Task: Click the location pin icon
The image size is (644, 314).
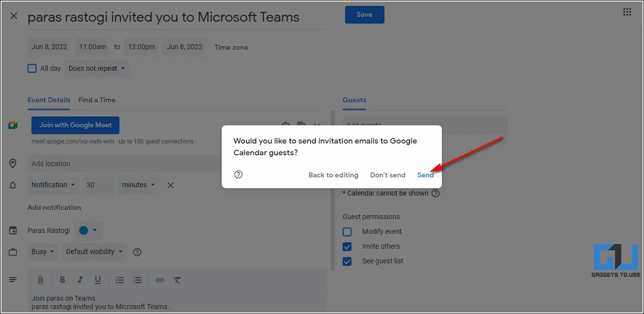Action: (13, 164)
